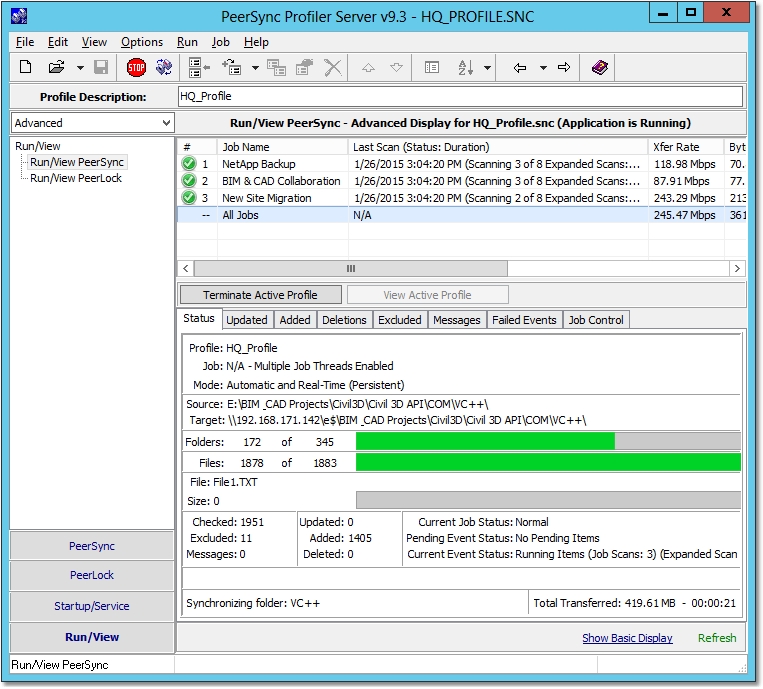Open the Job menu
This screenshot has height=689, width=763.
click(220, 42)
